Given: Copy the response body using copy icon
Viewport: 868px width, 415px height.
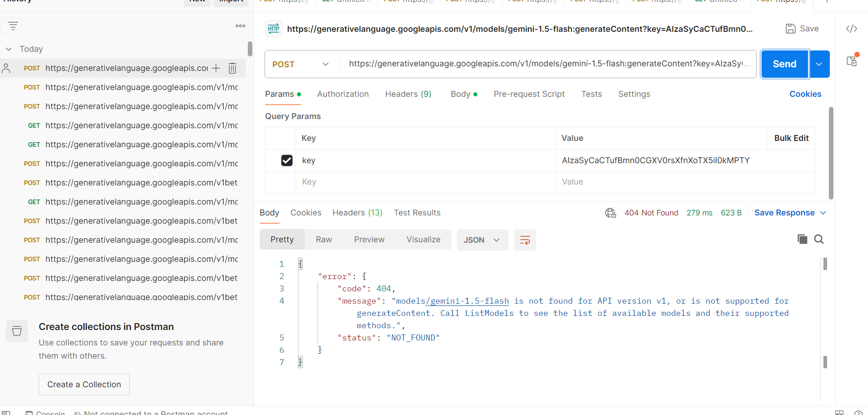Looking at the screenshot, I should tap(802, 239).
